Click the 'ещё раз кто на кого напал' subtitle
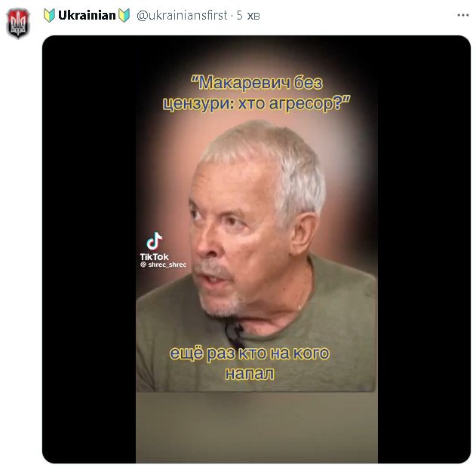 tap(250, 363)
